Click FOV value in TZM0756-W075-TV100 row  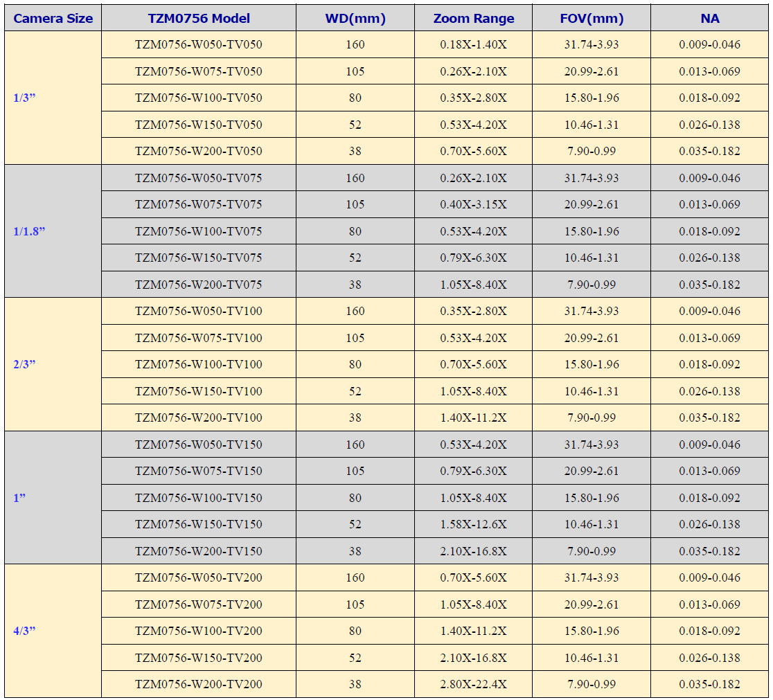592,338
